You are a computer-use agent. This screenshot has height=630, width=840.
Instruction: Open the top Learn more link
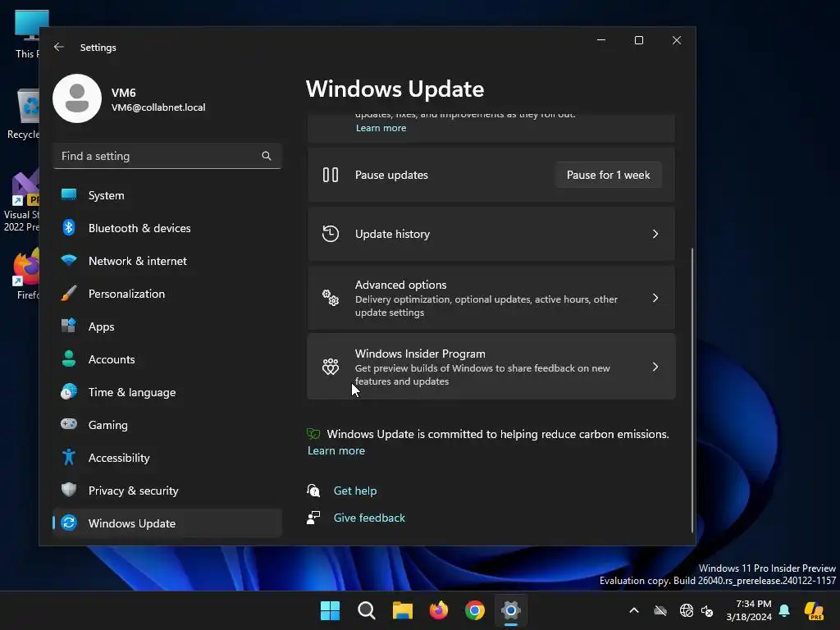(x=381, y=127)
